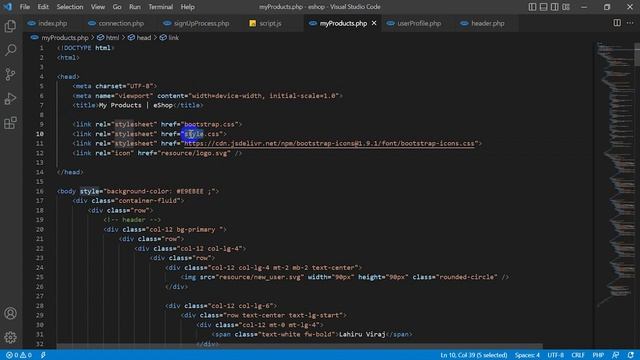
Task: Open the File menu
Action: 25,7
